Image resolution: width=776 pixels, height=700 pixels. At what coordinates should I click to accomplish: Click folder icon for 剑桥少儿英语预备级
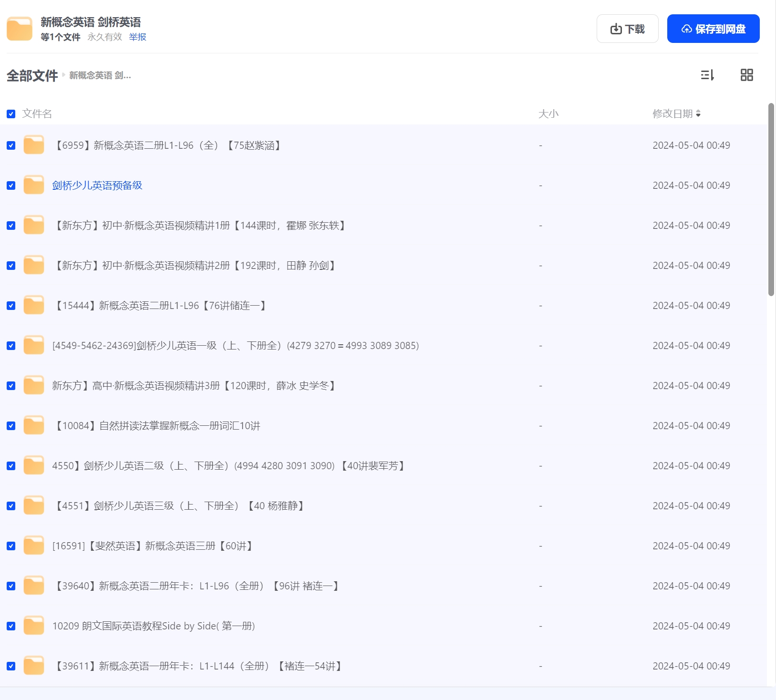coord(34,185)
